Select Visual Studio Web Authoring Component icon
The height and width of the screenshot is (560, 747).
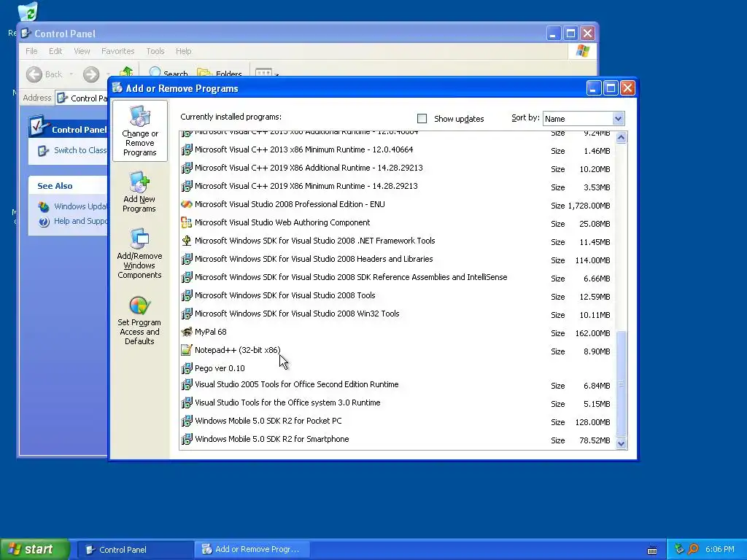[x=187, y=222]
